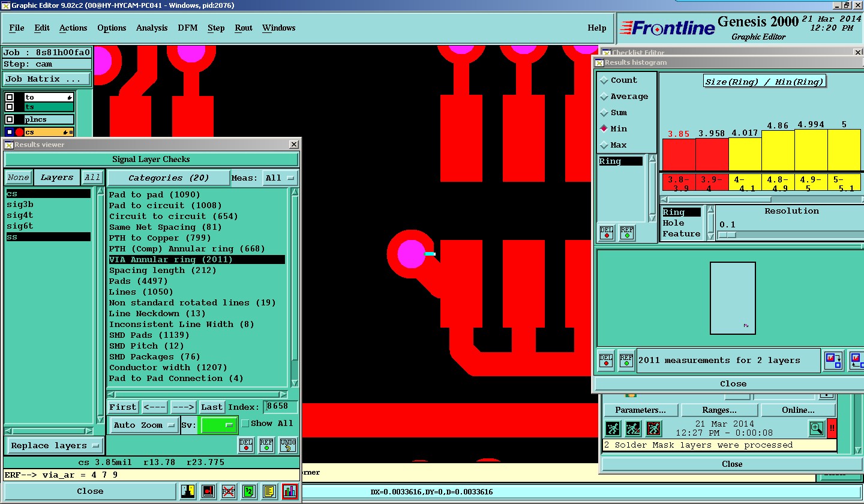Open the Auto Zoom dropdown

point(143,425)
